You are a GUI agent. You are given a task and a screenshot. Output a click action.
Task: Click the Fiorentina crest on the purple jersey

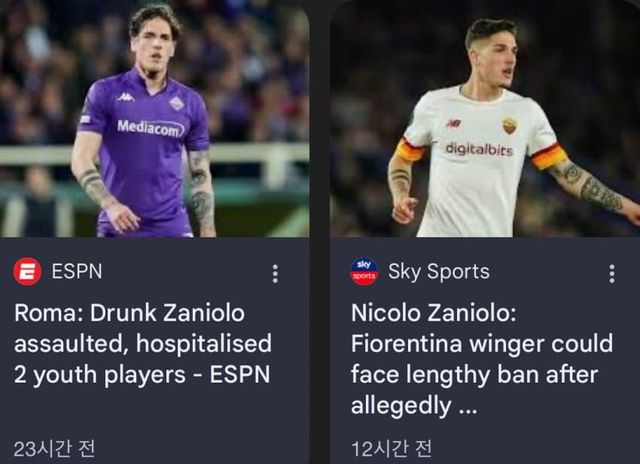(176, 103)
